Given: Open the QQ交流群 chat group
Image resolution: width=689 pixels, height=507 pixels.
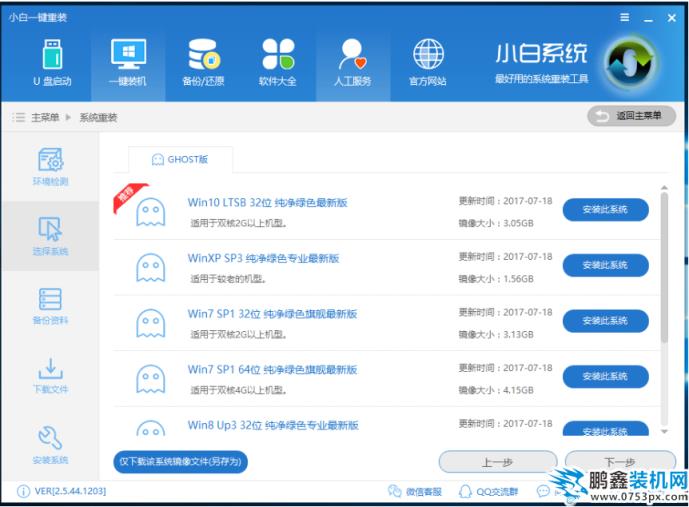Looking at the screenshot, I should (488, 491).
